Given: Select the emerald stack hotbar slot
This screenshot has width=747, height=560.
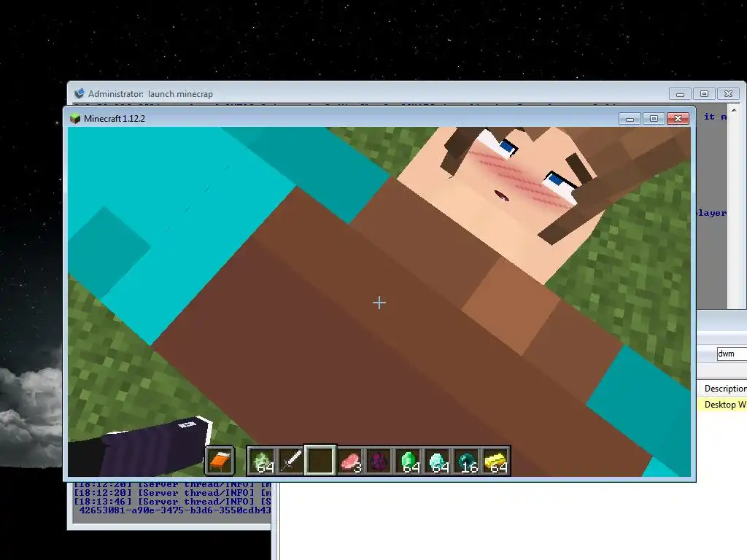Looking at the screenshot, I should (x=409, y=460).
